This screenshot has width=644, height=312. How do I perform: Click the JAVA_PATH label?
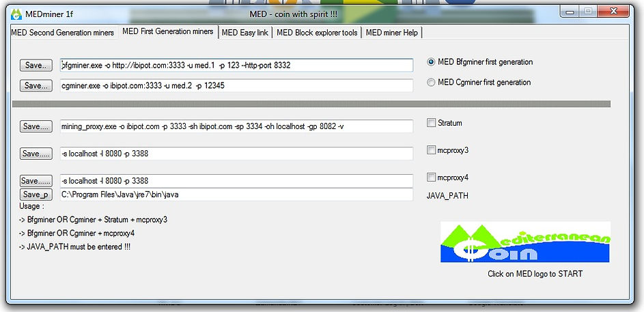pos(448,196)
